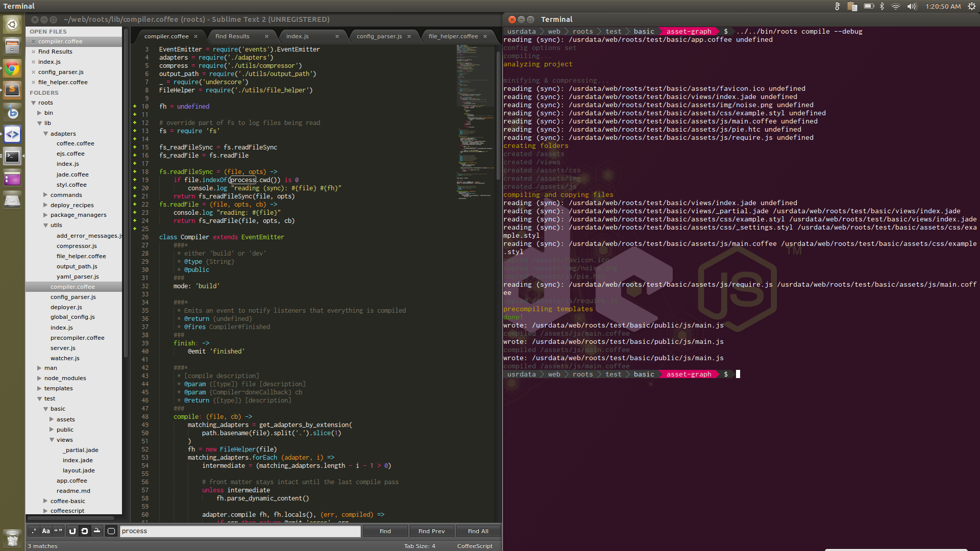Image resolution: width=980 pixels, height=551 pixels.
Task: Open clipboard manager indicator in top panel
Action: 852,6
